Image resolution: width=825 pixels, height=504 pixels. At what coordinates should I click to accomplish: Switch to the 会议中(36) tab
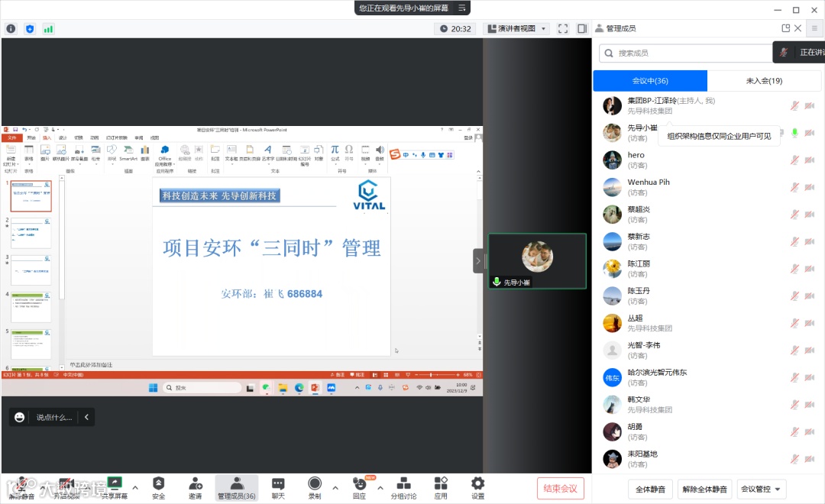pyautogui.click(x=650, y=80)
